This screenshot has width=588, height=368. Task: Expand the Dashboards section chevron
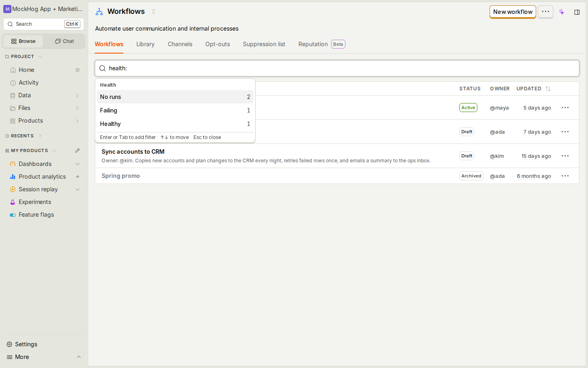[78, 164]
